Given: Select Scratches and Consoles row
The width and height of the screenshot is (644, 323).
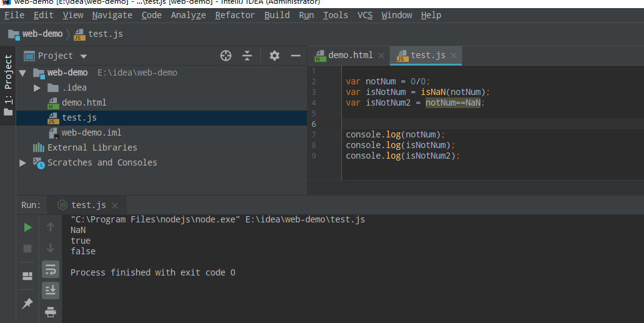Looking at the screenshot, I should point(162,162).
